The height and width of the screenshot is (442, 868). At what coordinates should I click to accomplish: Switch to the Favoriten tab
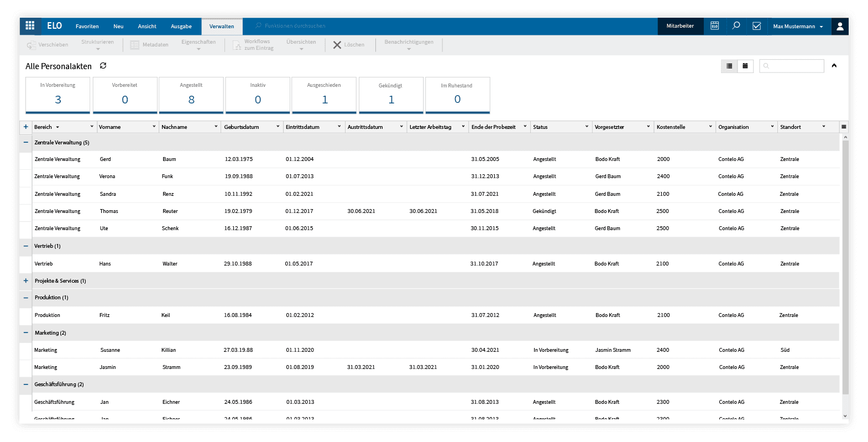click(x=87, y=26)
